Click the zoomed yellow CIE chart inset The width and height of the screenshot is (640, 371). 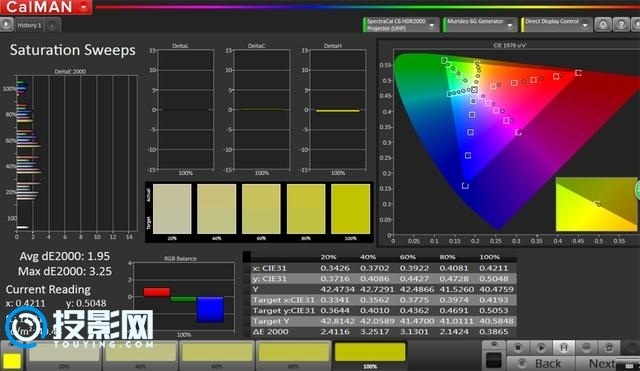click(596, 204)
